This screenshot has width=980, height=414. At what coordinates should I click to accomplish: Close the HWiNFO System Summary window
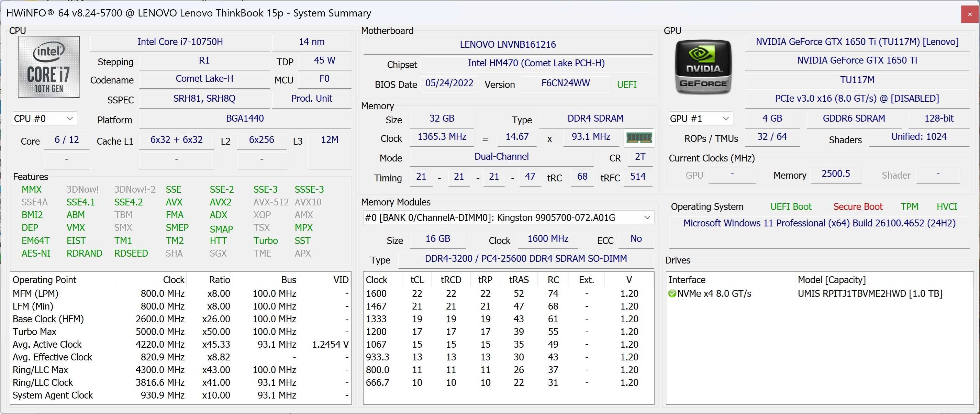pos(970,14)
